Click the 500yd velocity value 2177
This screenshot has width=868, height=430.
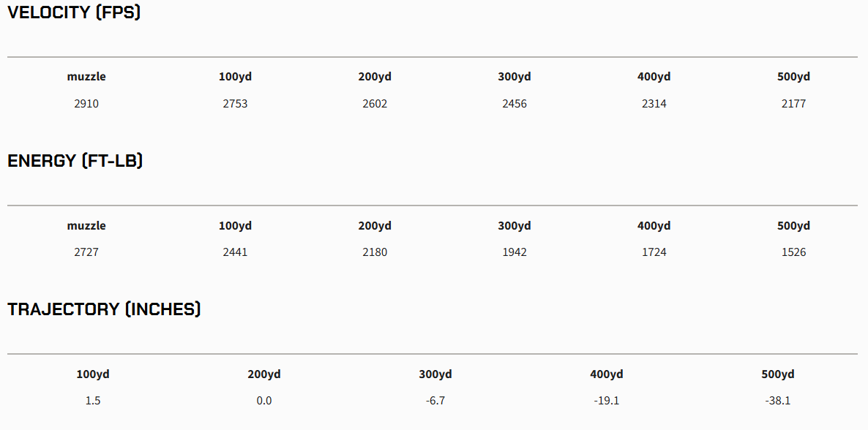click(x=793, y=104)
